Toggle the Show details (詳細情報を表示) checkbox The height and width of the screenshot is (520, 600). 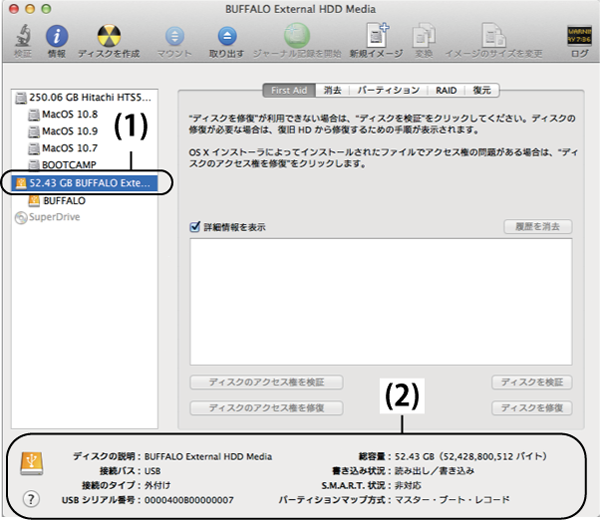195,227
